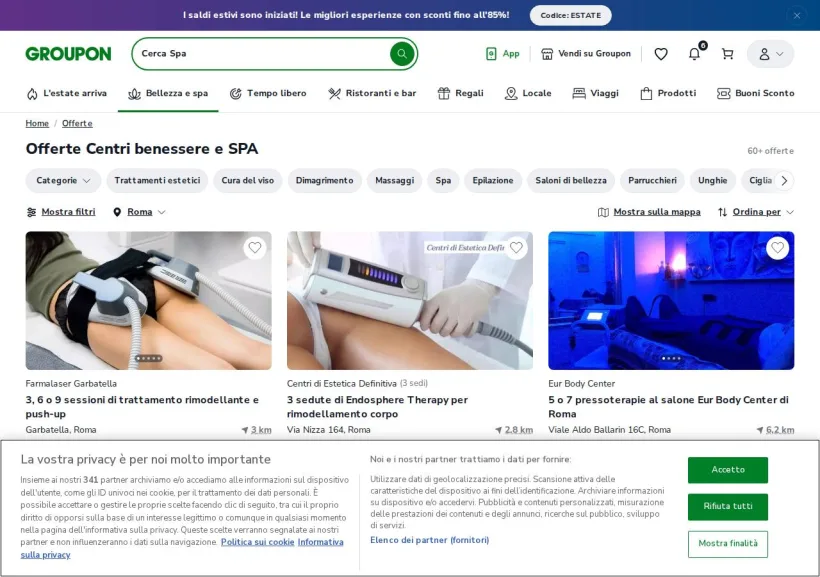Go to L'estate arriva section

pyautogui.click(x=66, y=93)
